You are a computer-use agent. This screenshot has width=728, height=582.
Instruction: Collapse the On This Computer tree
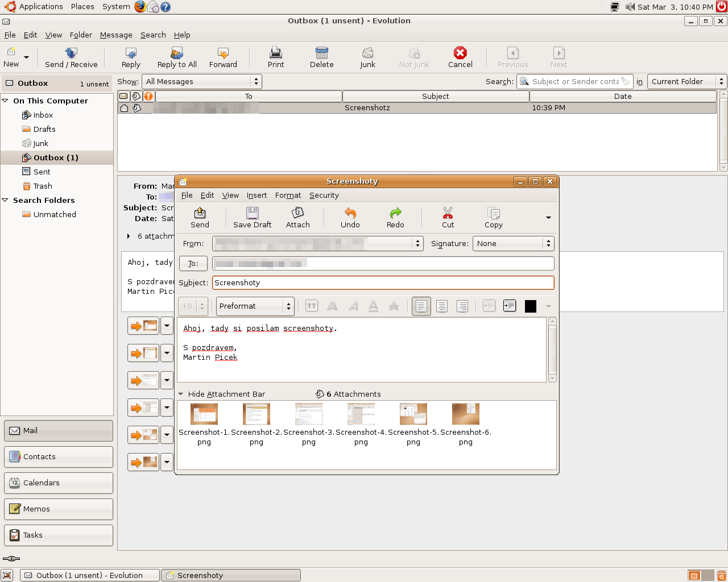click(x=5, y=101)
